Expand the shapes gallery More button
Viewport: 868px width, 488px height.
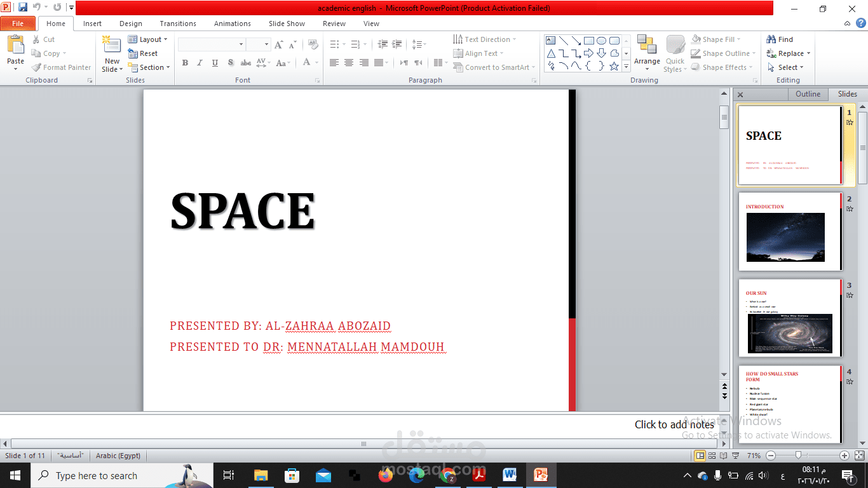(x=626, y=66)
